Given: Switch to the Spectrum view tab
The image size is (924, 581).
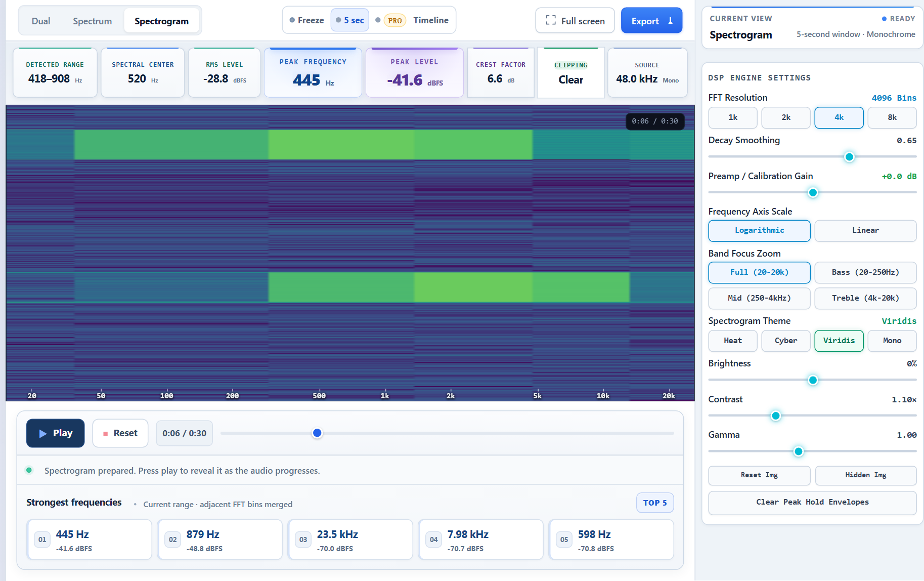Looking at the screenshot, I should click(93, 21).
